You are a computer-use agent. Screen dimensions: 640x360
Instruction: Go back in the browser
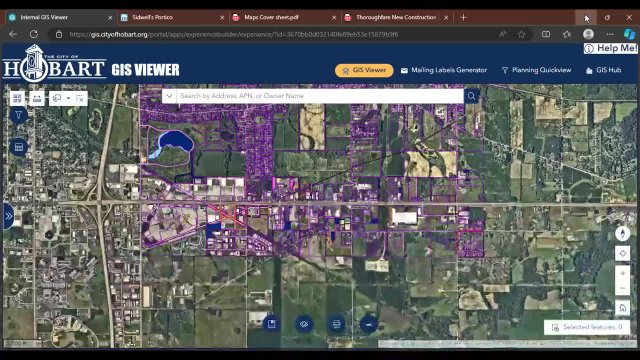click(x=13, y=34)
